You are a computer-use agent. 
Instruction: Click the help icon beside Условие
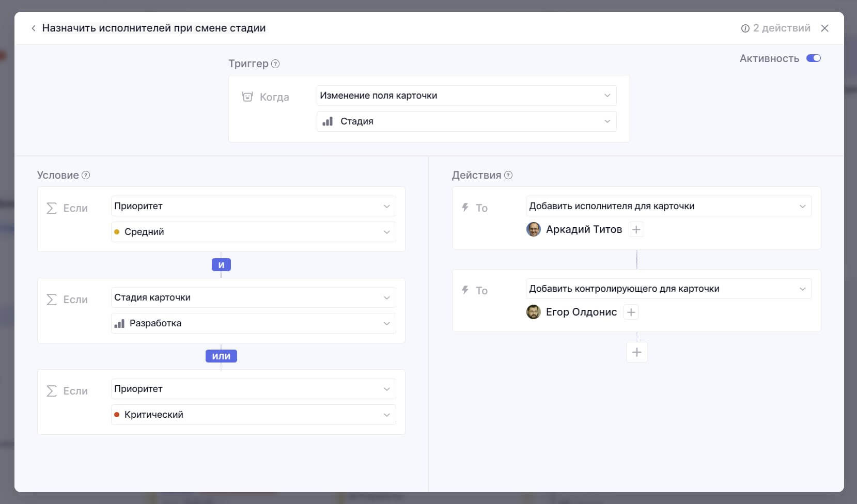86,175
